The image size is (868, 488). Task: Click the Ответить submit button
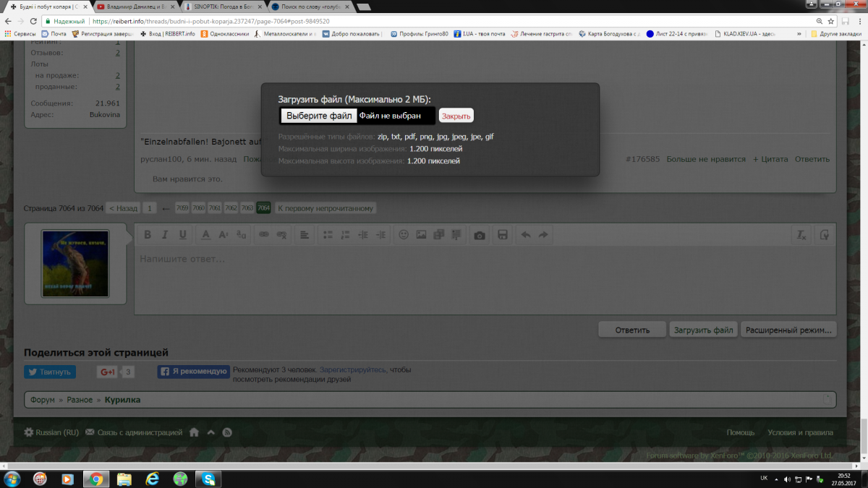pyautogui.click(x=633, y=330)
